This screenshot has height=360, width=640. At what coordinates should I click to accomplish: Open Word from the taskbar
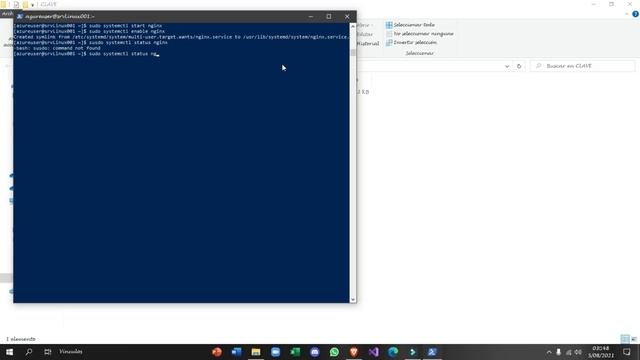click(x=236, y=352)
